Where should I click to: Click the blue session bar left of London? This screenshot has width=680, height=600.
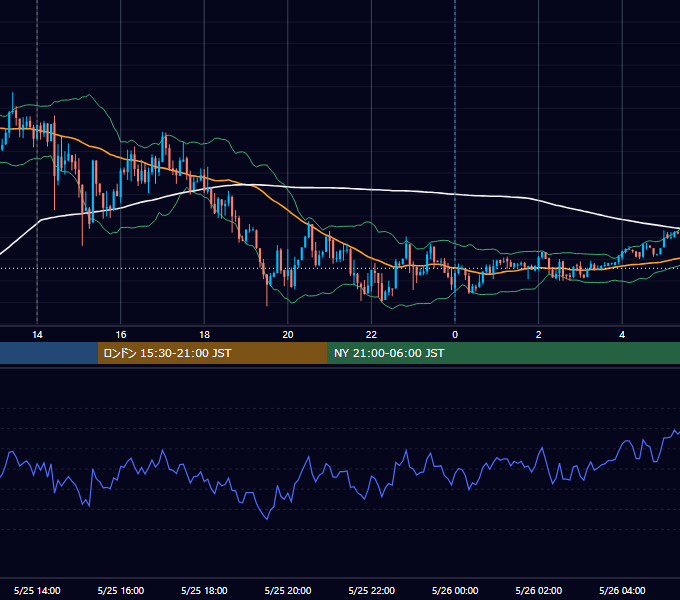point(49,353)
